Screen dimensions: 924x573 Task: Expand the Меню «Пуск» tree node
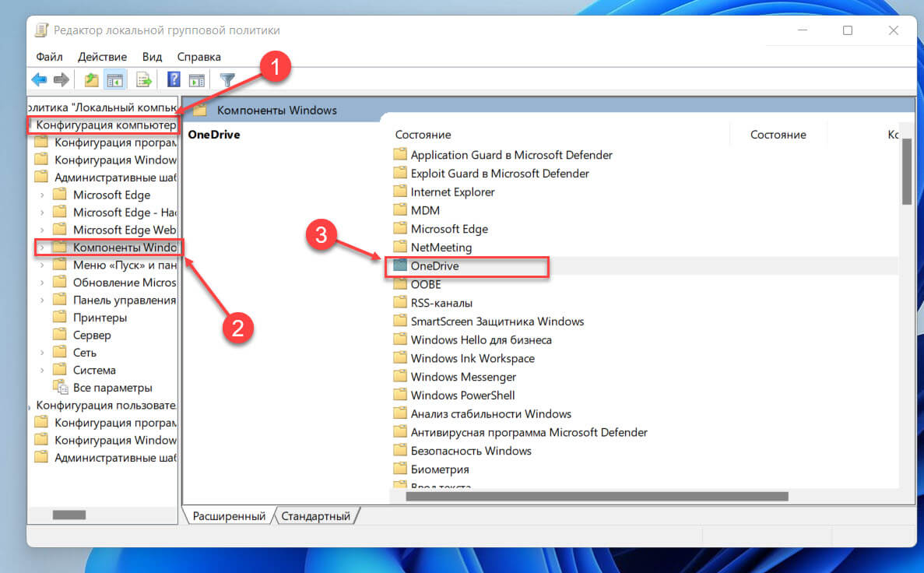click(42, 265)
